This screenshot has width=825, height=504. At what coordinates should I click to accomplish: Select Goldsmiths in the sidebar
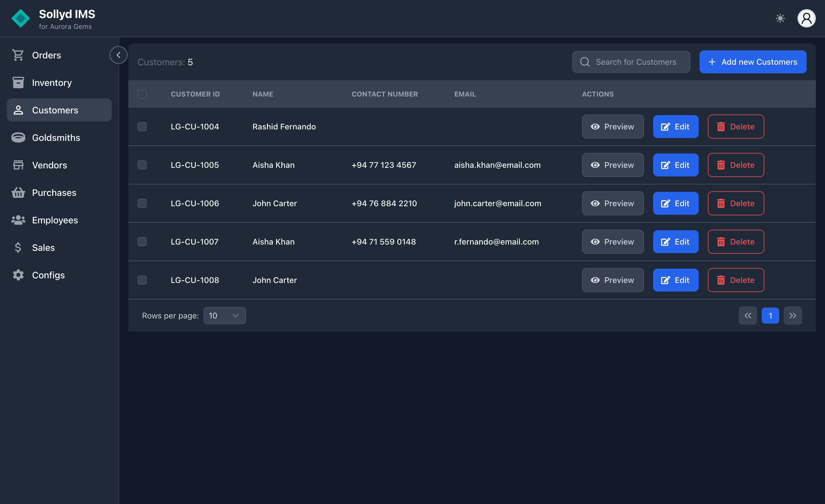click(59, 137)
